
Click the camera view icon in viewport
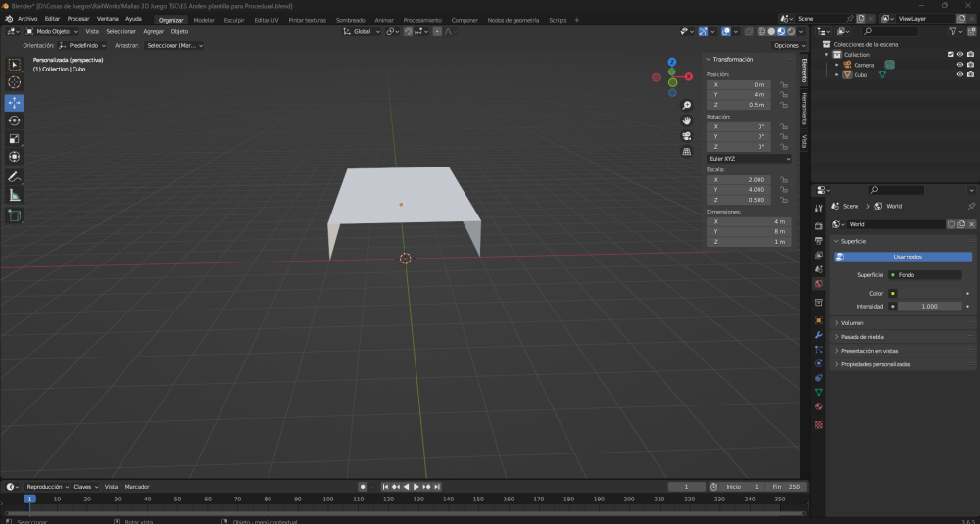[687, 135]
